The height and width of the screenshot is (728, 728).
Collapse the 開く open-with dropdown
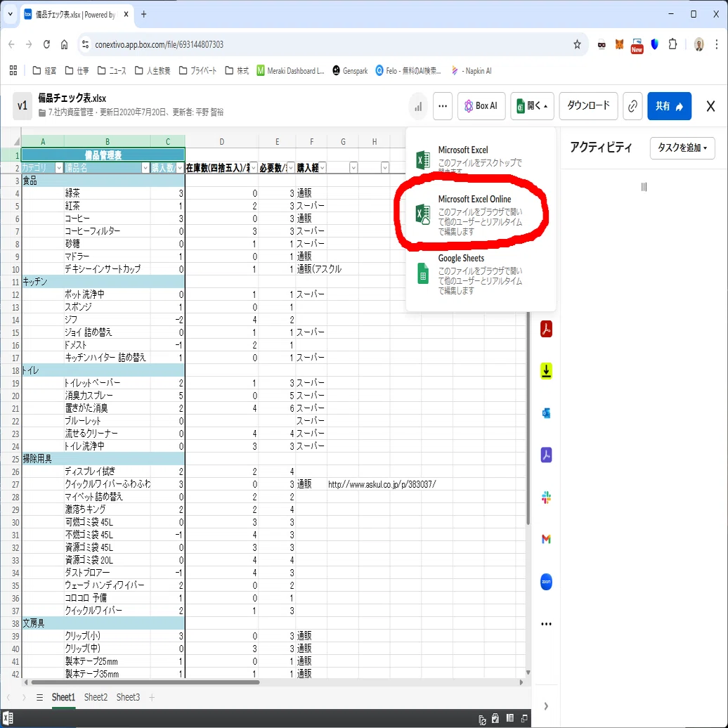pyautogui.click(x=532, y=106)
